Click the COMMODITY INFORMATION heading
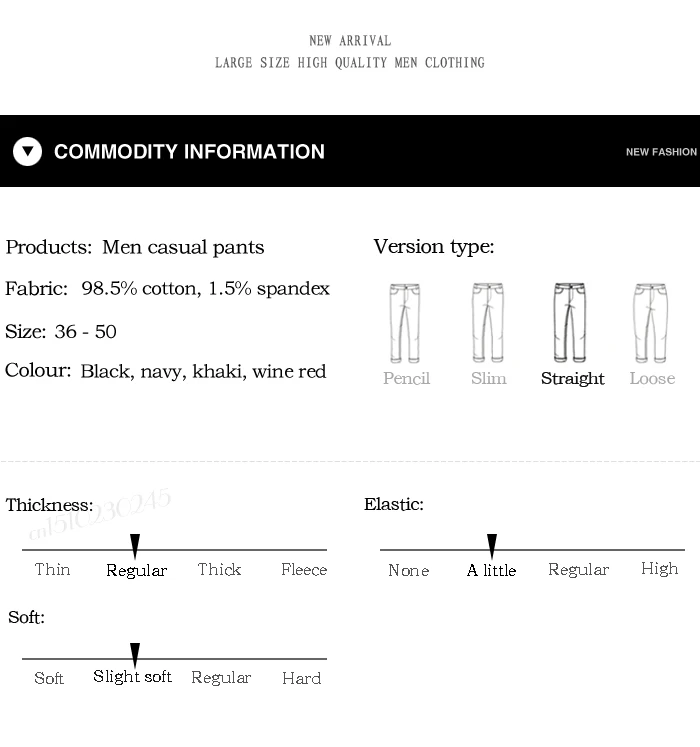 [x=189, y=151]
